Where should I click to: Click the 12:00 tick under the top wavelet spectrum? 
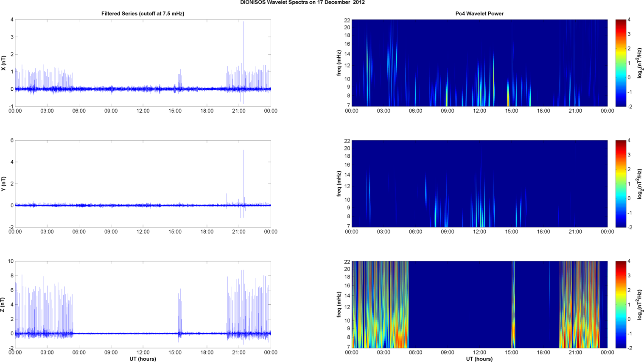(x=479, y=111)
